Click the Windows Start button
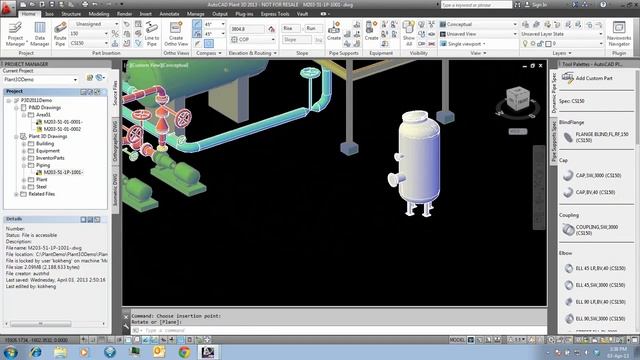The height and width of the screenshot is (360, 640). coord(10,352)
